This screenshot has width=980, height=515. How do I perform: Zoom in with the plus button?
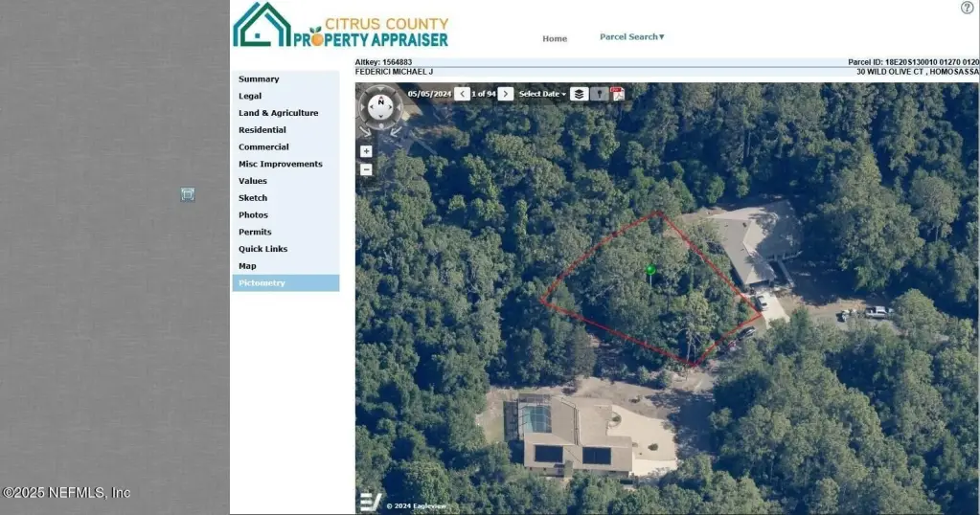[x=366, y=151]
